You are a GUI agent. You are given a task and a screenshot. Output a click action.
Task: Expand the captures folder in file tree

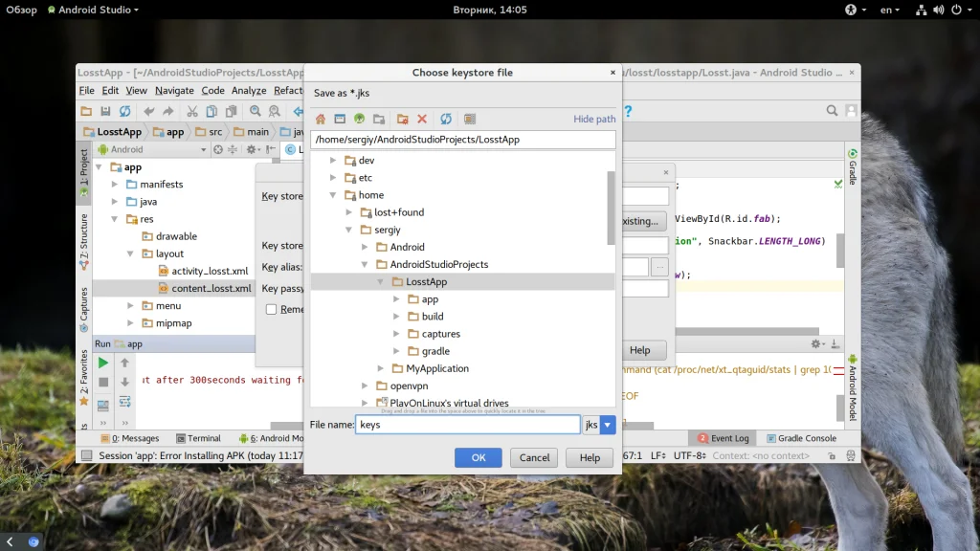point(397,334)
